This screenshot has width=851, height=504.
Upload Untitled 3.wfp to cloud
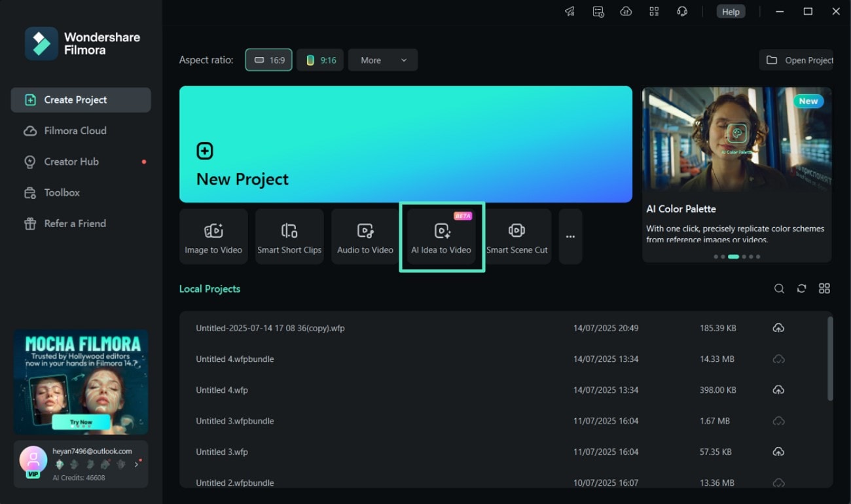778,452
